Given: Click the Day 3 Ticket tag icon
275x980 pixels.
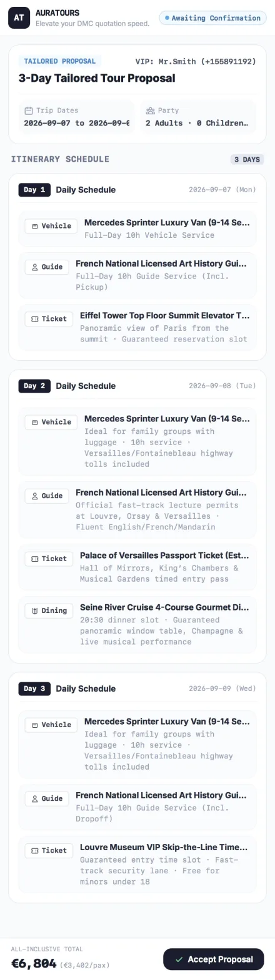Looking at the screenshot, I should (35, 850).
